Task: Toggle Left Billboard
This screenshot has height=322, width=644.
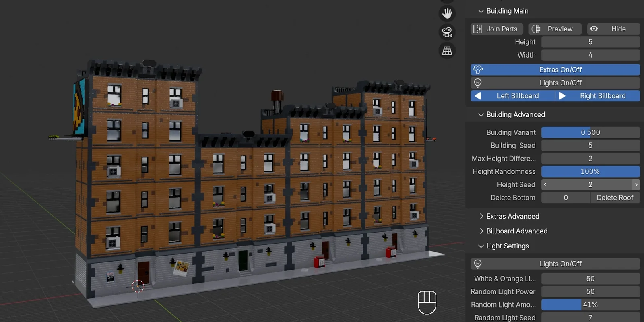Action: click(512, 96)
